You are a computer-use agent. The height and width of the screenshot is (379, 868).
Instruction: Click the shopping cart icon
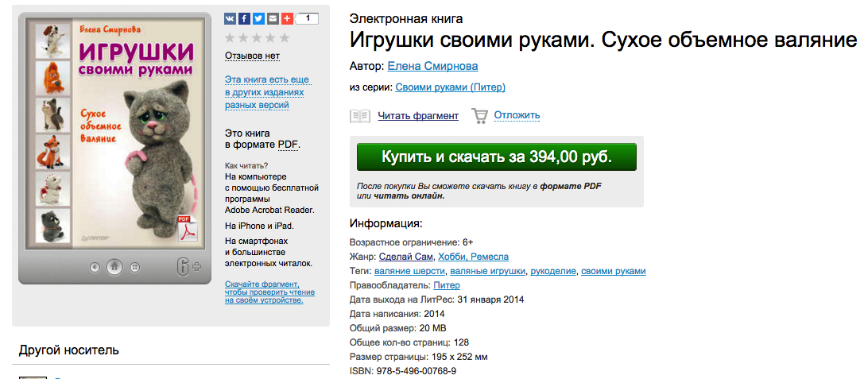tap(479, 116)
